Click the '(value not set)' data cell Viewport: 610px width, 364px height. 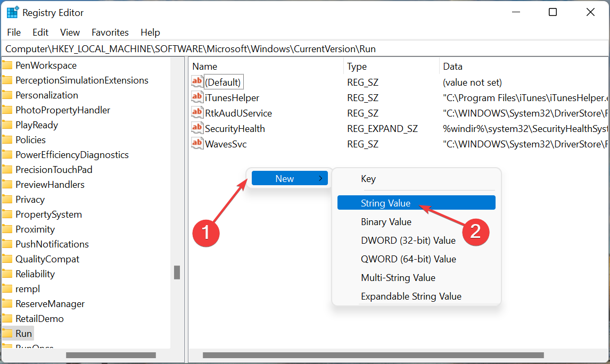click(472, 82)
